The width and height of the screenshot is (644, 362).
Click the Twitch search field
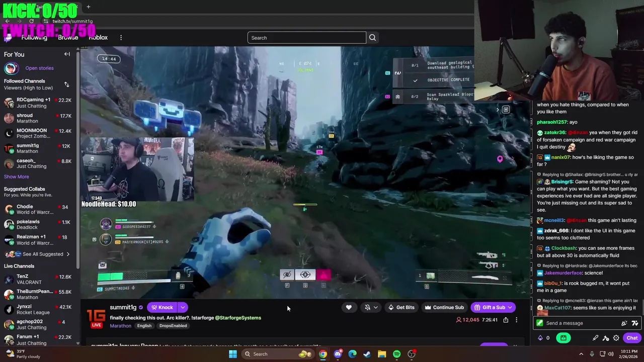307,38
